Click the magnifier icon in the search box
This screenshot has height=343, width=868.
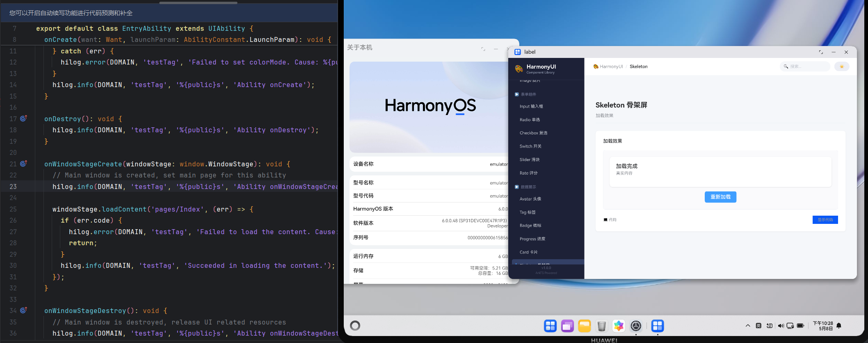786,67
